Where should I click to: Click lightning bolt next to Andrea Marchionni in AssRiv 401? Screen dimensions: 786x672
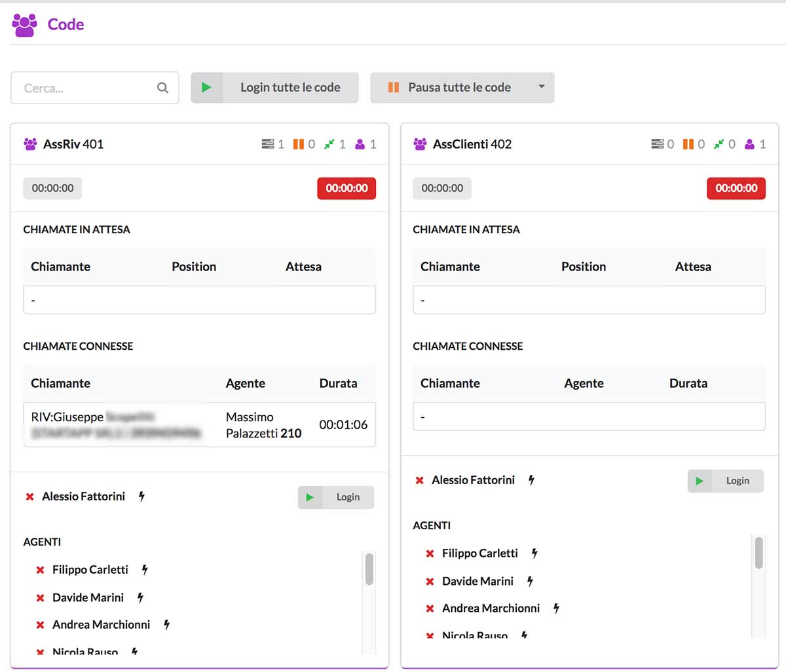(x=166, y=625)
